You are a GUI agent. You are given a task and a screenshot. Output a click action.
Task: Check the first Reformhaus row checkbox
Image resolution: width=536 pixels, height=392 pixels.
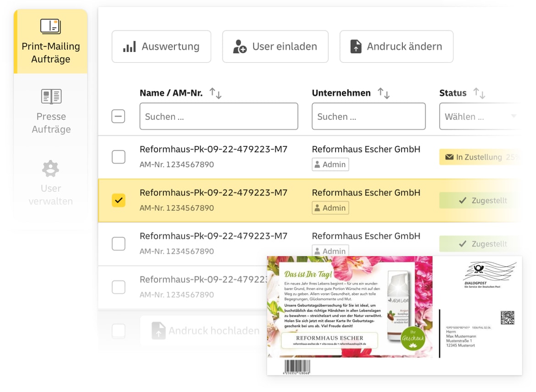(118, 157)
